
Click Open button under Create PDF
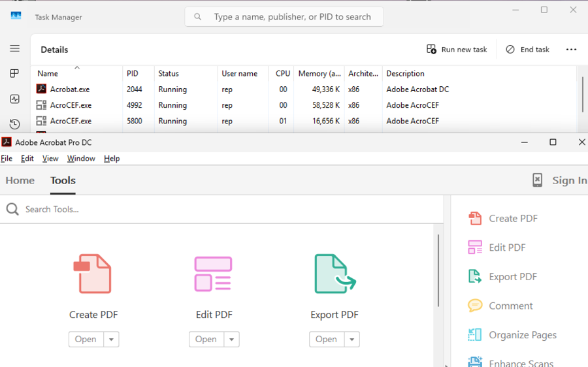86,340
